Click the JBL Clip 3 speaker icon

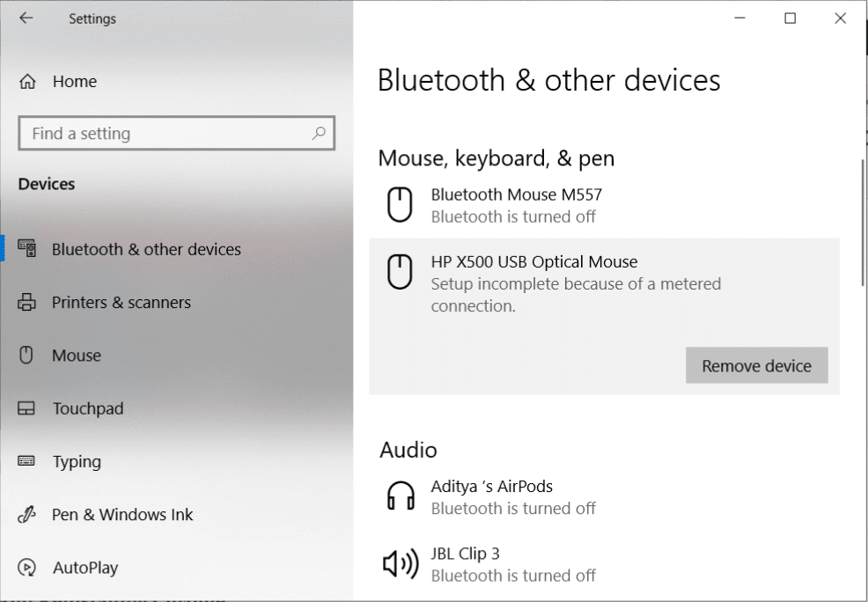(x=401, y=564)
